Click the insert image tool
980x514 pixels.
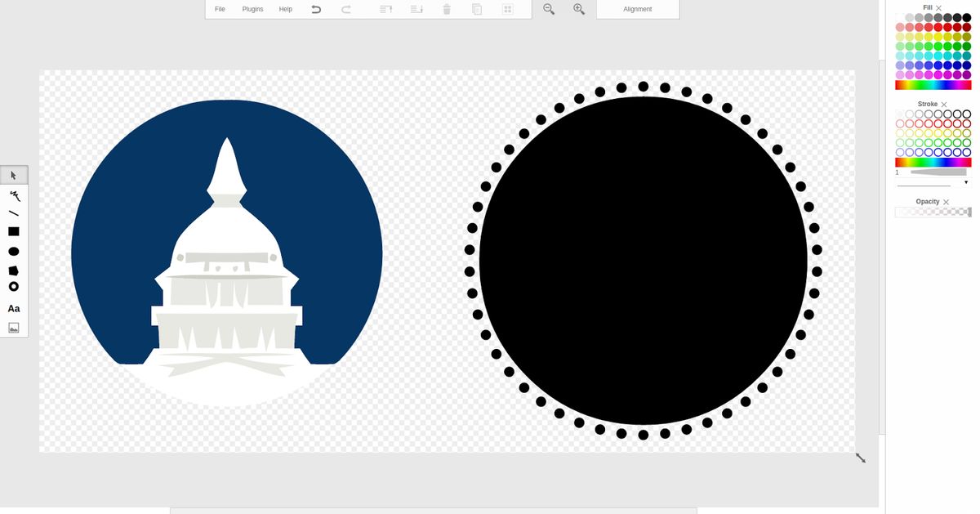14,328
